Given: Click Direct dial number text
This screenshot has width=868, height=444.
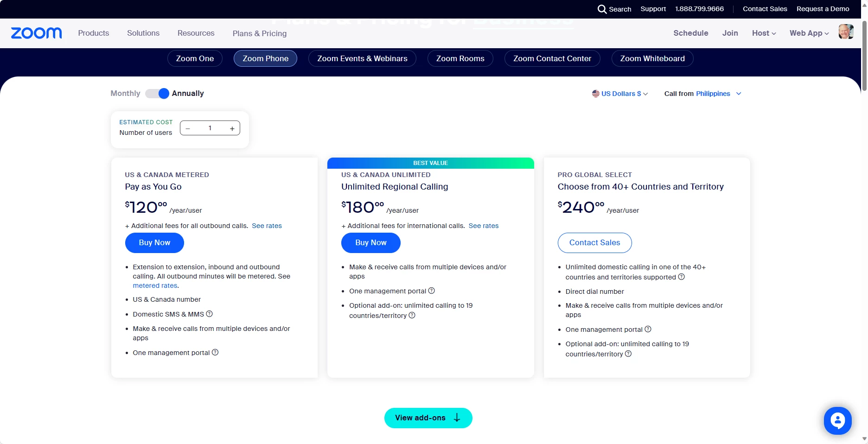Looking at the screenshot, I should point(595,292).
